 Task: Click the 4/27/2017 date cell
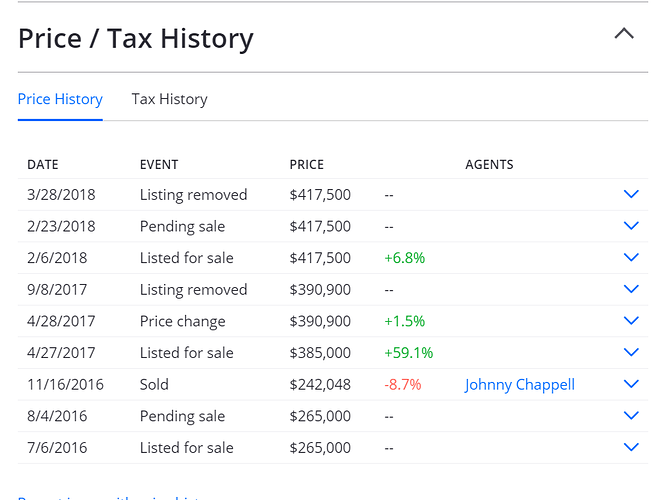pos(61,353)
